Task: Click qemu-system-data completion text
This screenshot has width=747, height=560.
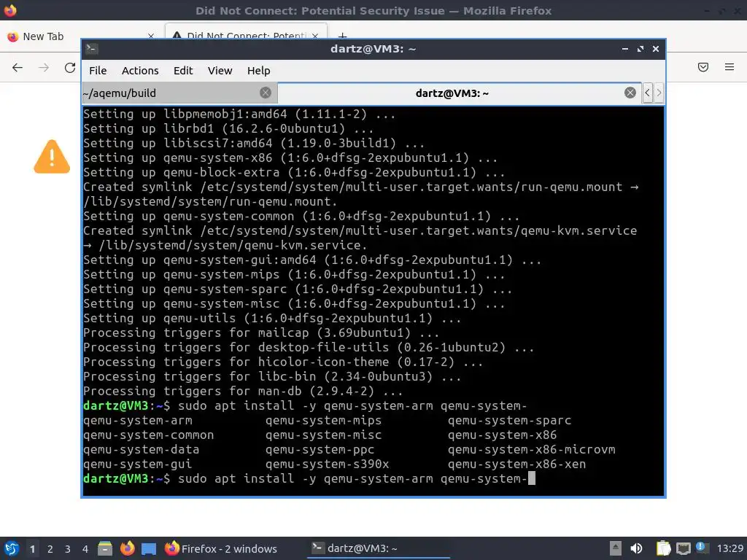Action: [x=141, y=449]
